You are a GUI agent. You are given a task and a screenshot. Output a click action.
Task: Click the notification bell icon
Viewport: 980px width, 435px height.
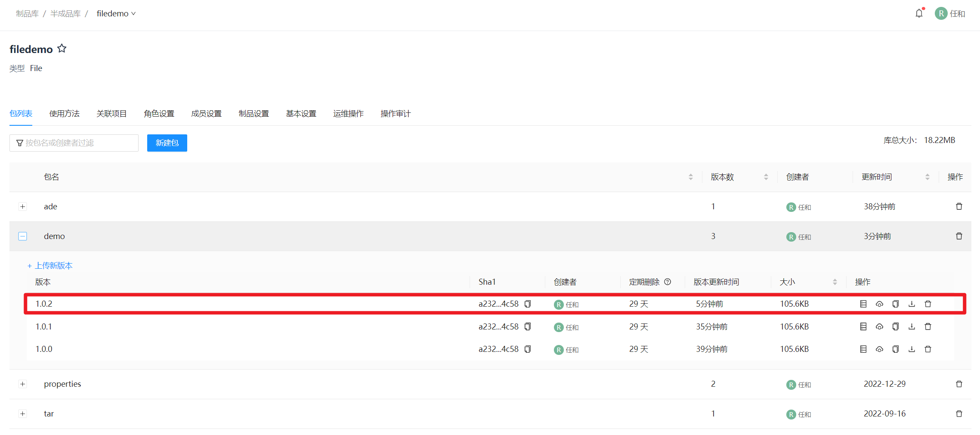tap(919, 13)
